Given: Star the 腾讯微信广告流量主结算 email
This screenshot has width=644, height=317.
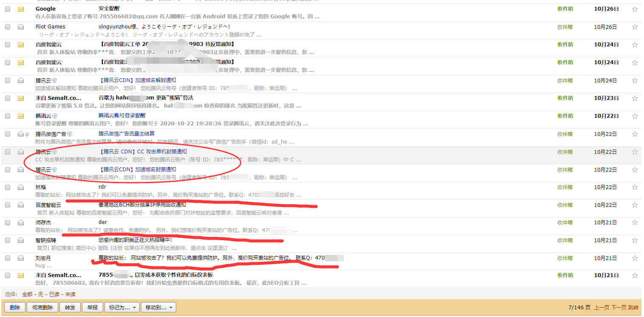Looking at the screenshot, I should coord(635,134).
